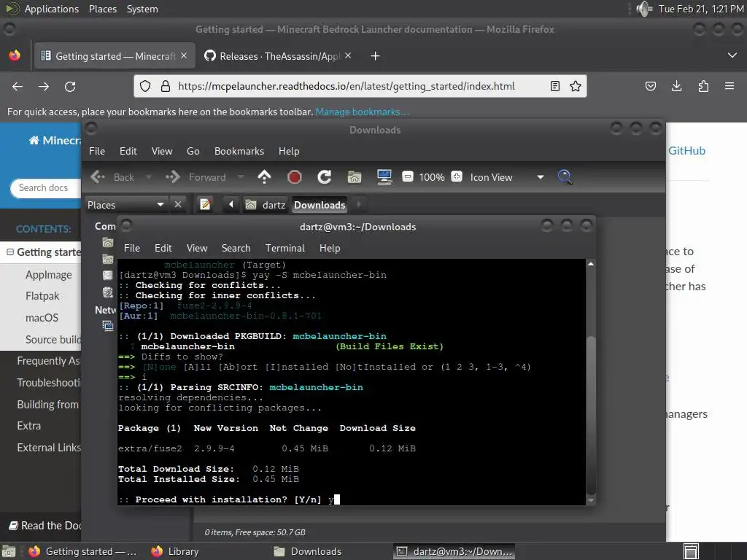Click the terminal scrollbar up arrow
Image resolution: width=747 pixels, height=560 pixels.
[591, 264]
